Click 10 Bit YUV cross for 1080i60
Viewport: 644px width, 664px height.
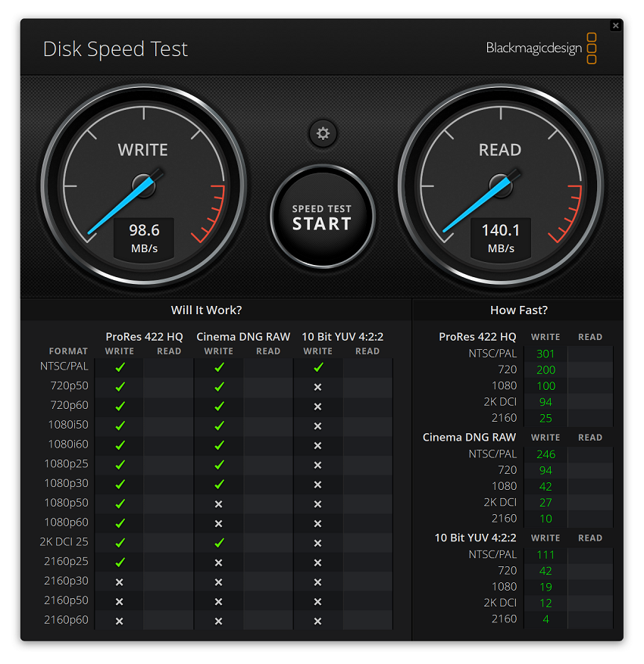click(317, 445)
